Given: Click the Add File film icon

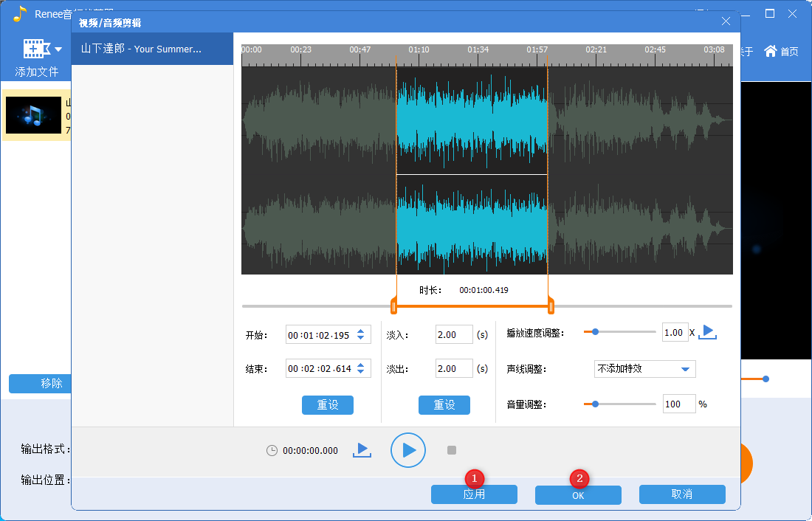Looking at the screenshot, I should (36, 49).
